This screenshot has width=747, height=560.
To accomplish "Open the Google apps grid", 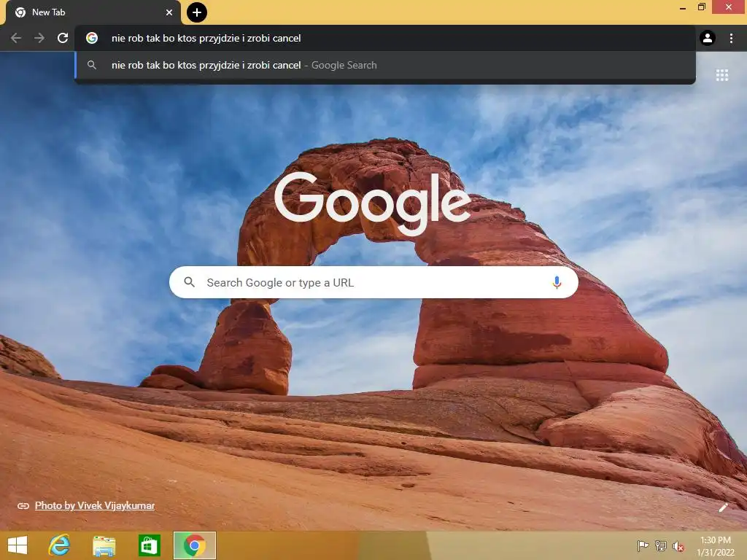I will (722, 75).
